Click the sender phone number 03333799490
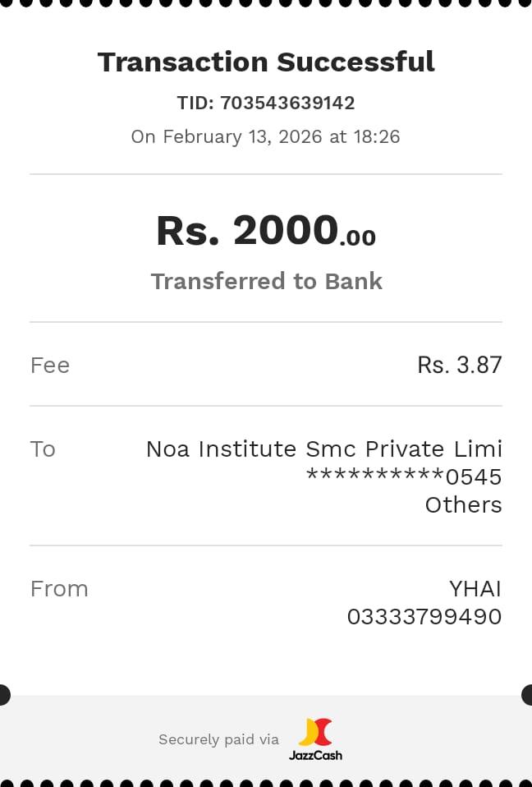 pos(424,616)
